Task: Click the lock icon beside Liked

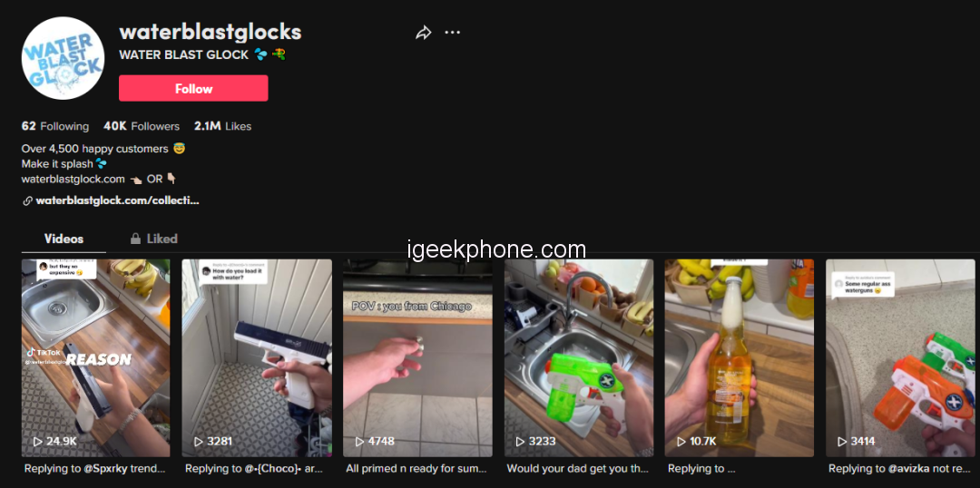Action: pos(135,239)
